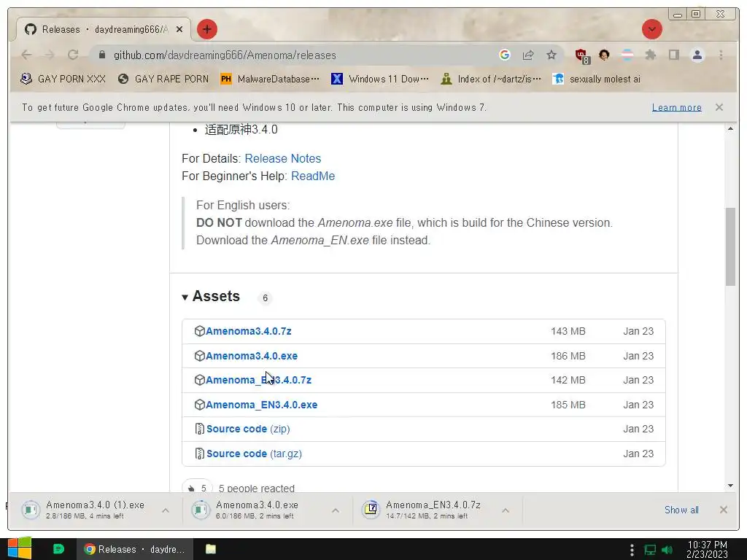
Task: Select Chrome Releases taskbar button
Action: click(135, 549)
